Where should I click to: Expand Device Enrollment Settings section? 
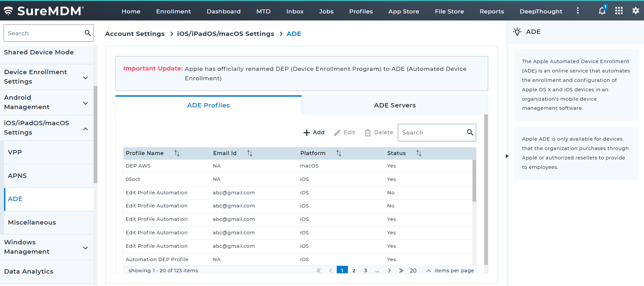[x=85, y=78]
